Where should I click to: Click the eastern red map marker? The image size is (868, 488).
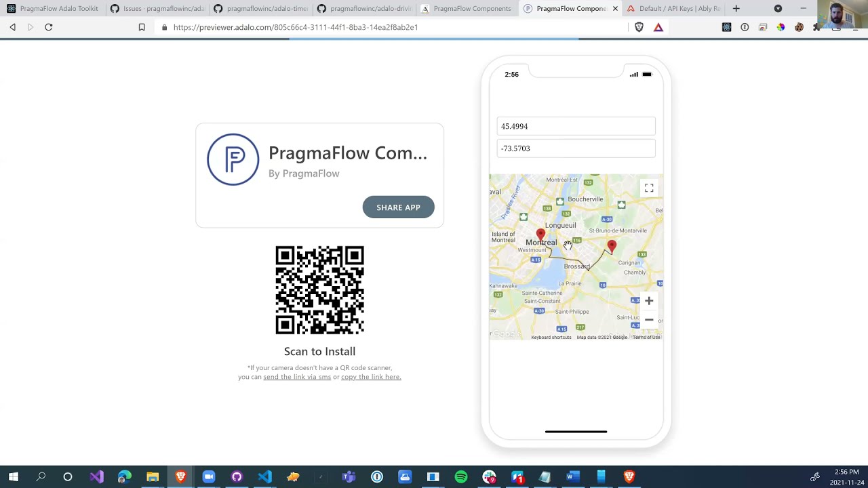click(612, 247)
